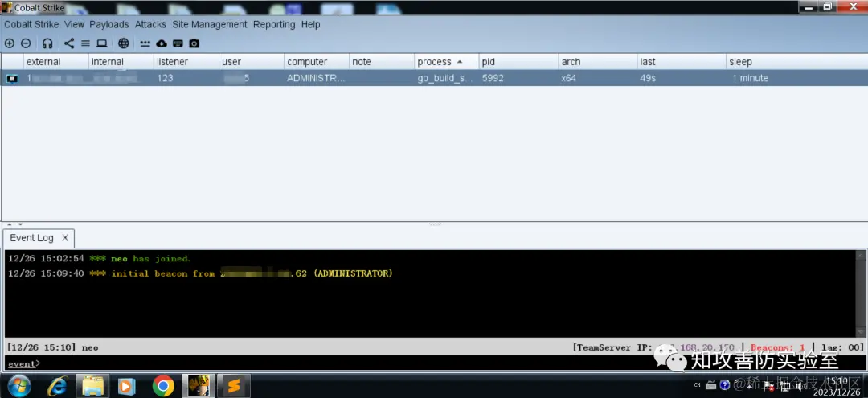Viewport: 868px width, 398px height.
Task: Open Windows Media Player from taskbar
Action: [127, 386]
